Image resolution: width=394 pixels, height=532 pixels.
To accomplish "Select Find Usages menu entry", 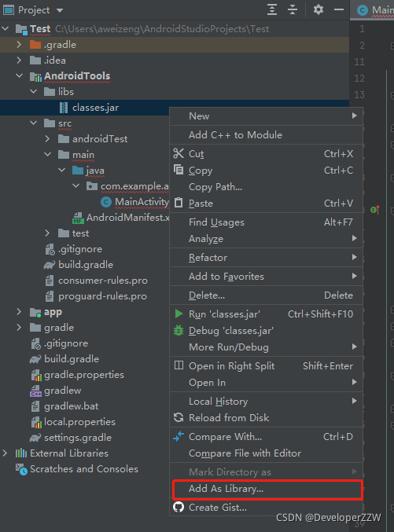I will coord(267,222).
